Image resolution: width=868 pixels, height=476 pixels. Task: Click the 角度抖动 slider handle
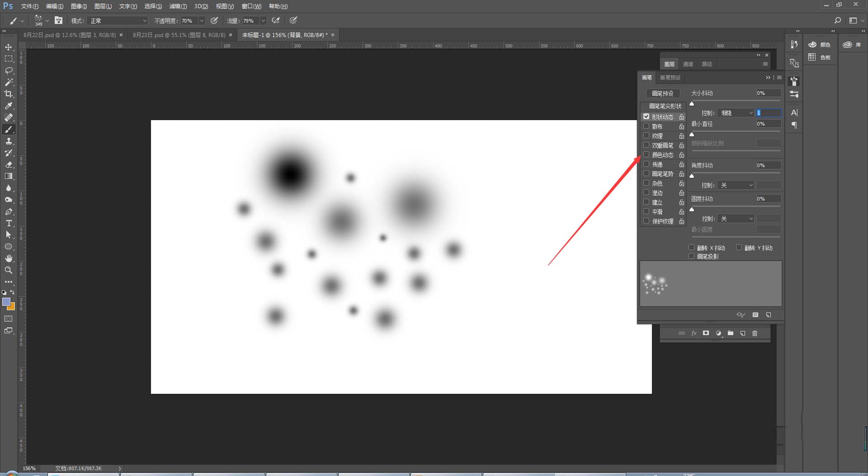(692, 176)
